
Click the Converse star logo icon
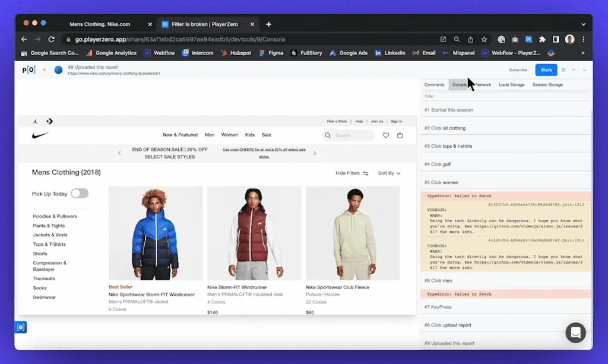[49, 121]
